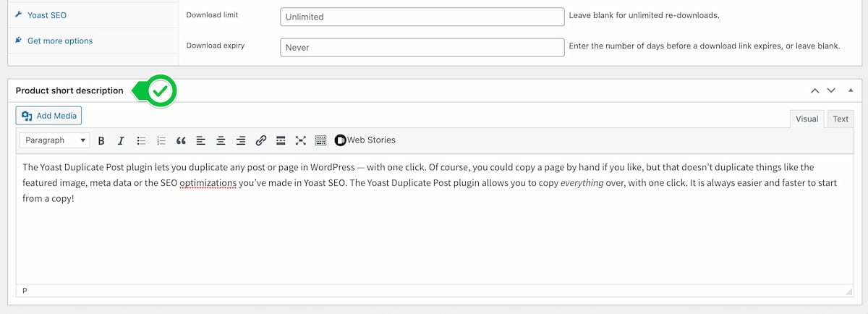Open the Paragraph format dropdown
This screenshot has height=314, width=868.
[x=55, y=140]
